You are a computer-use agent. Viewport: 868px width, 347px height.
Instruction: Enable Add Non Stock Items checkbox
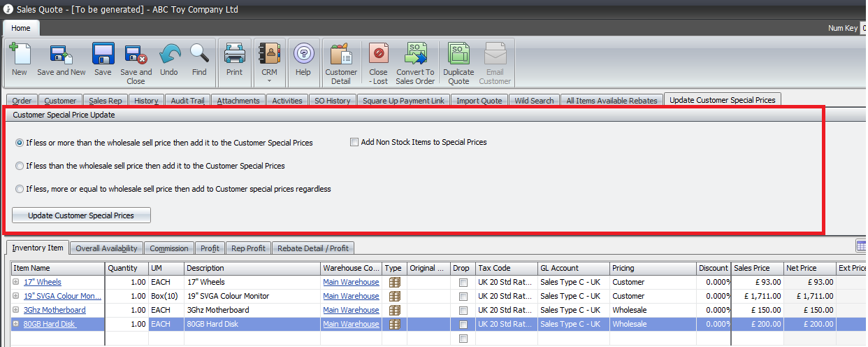(354, 142)
